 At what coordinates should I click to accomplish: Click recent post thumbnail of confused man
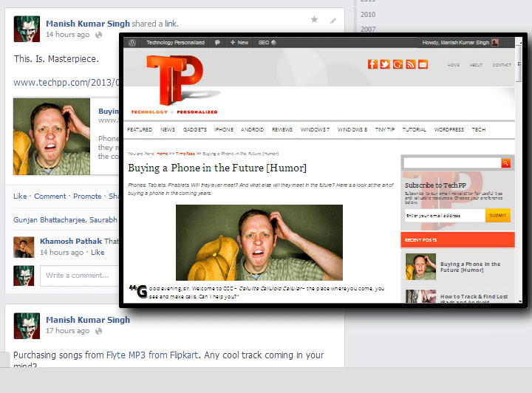pos(420,267)
